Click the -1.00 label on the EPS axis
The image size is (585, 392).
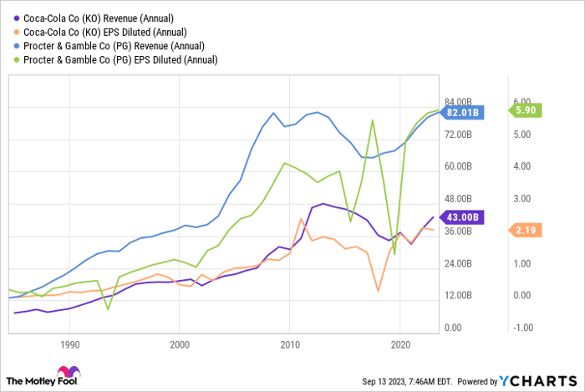tap(526, 327)
